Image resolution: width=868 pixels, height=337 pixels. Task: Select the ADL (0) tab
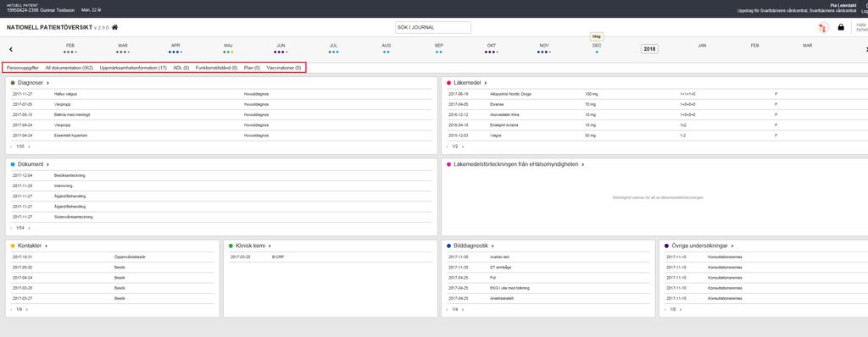click(x=181, y=68)
